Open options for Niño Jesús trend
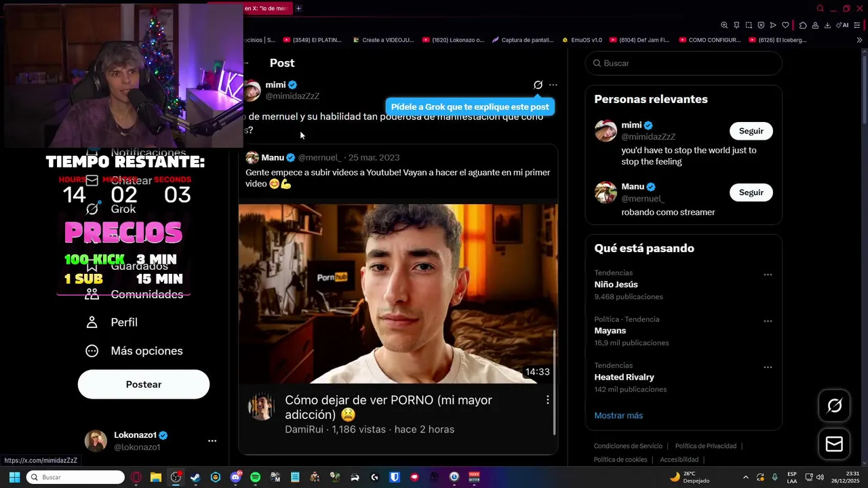The image size is (868, 488). (x=768, y=274)
